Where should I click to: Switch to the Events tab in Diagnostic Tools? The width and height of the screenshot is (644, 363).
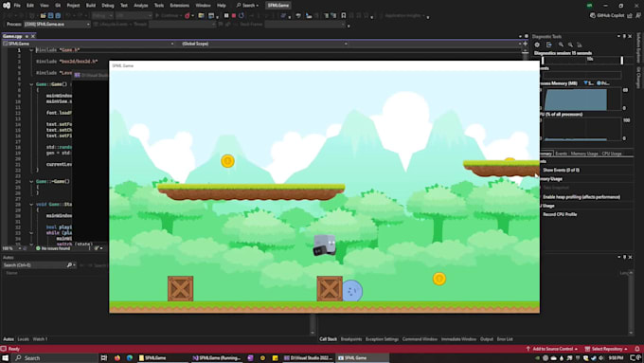click(x=561, y=154)
